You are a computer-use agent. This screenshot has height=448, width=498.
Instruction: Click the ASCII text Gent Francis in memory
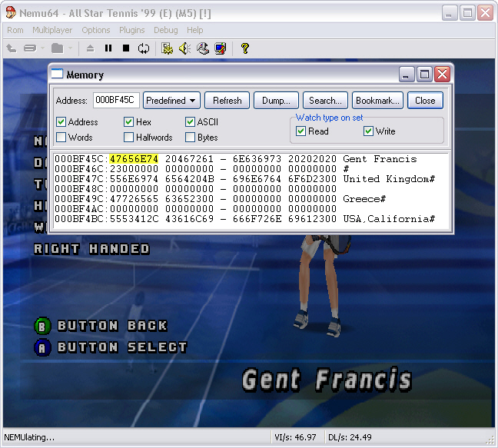tap(380, 159)
